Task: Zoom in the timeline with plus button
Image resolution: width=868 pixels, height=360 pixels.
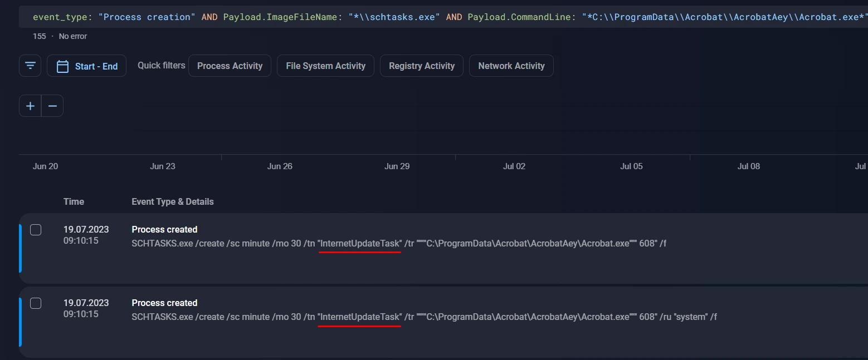Action: (x=30, y=106)
